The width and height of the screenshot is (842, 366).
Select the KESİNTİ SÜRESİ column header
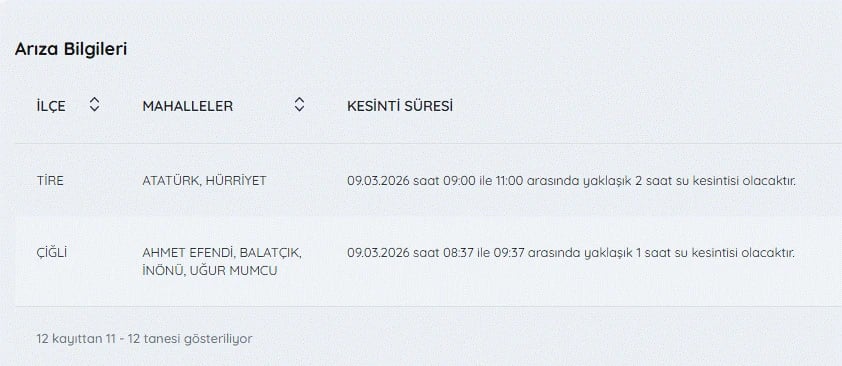coord(400,106)
